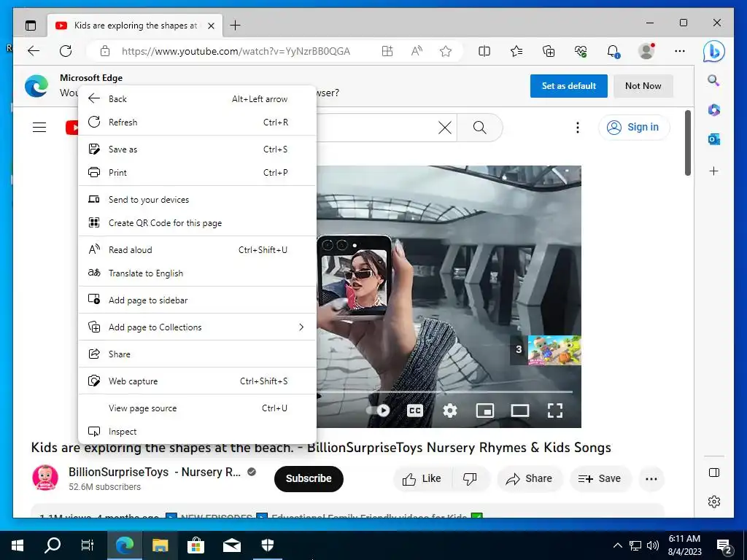Switch to theater mode
This screenshot has width=747, height=560.
coord(519,411)
